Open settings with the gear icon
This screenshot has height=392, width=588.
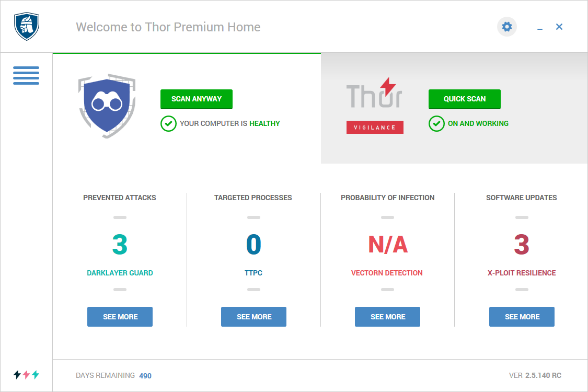coord(506,27)
